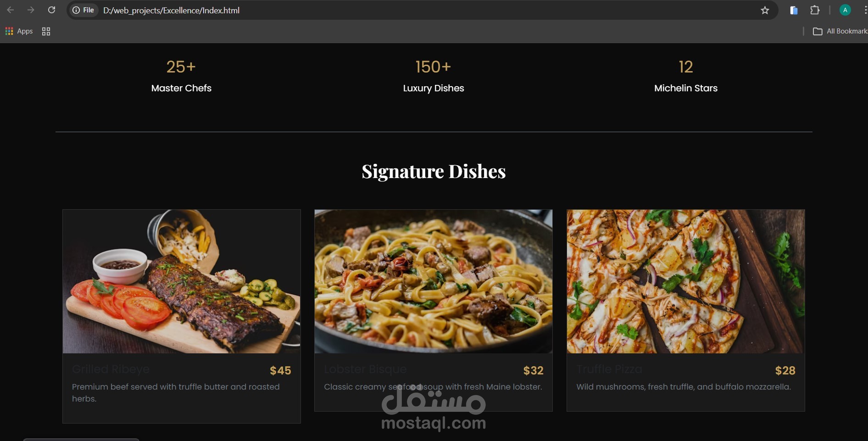Open the Extensions puzzle icon

815,10
